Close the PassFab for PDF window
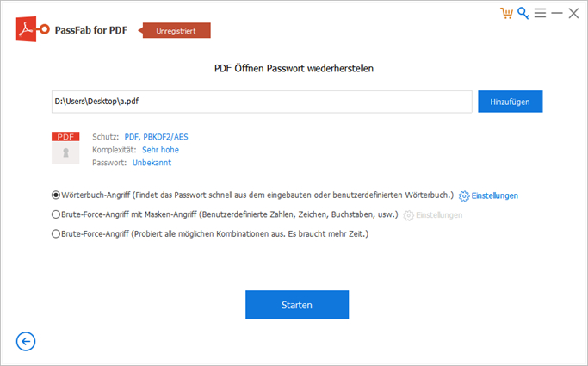This screenshot has height=366, width=588. click(573, 14)
